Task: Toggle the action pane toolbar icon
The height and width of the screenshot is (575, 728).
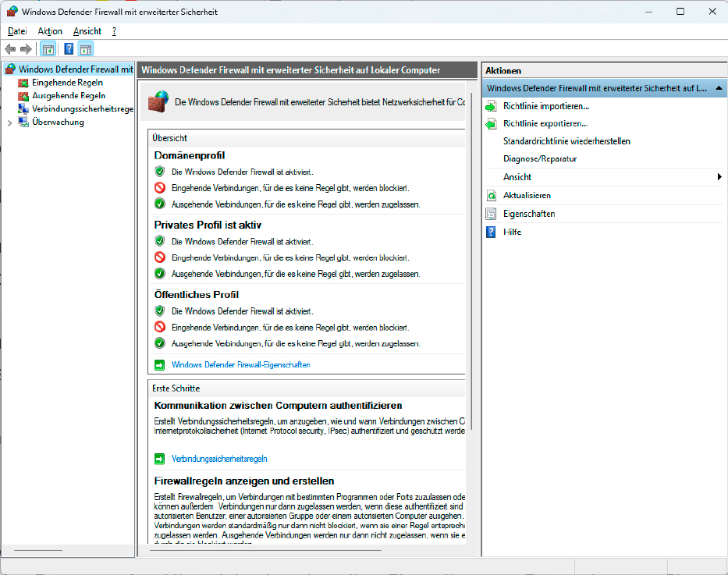Action: tap(86, 48)
